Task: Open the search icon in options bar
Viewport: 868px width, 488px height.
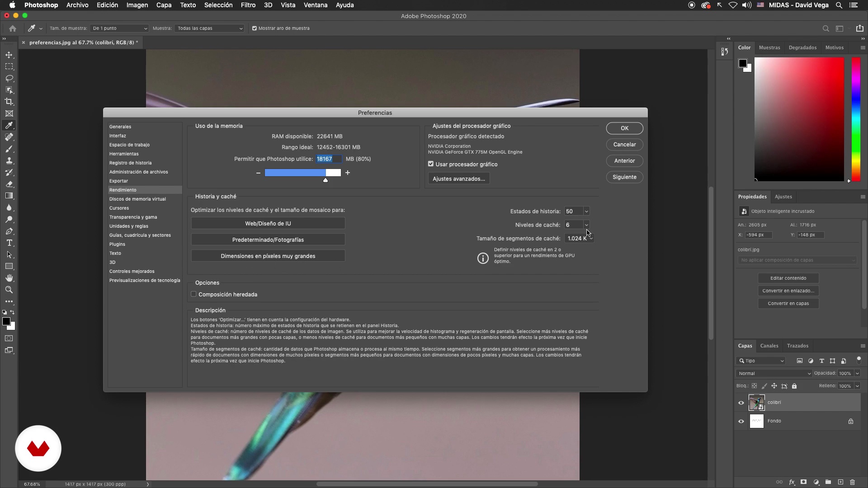Action: point(826,28)
